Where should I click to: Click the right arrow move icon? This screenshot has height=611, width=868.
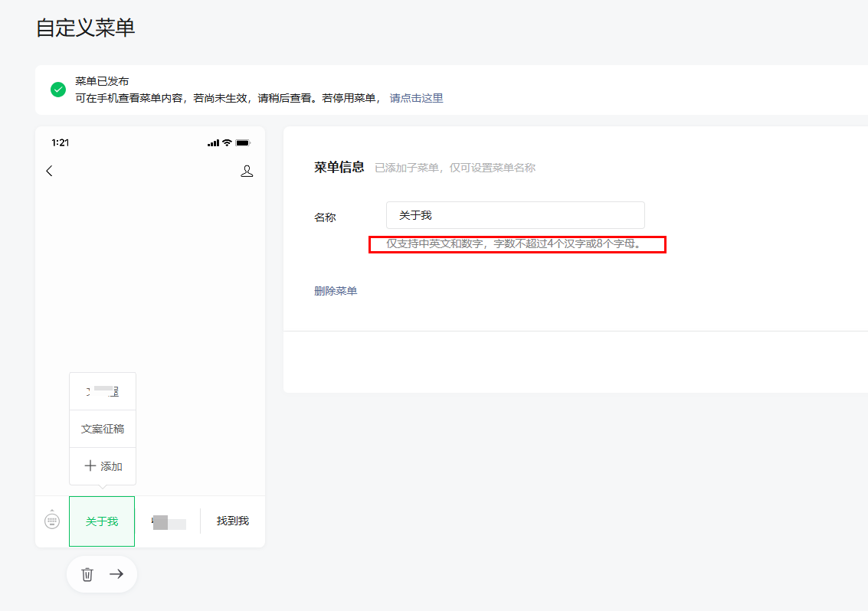point(116,574)
